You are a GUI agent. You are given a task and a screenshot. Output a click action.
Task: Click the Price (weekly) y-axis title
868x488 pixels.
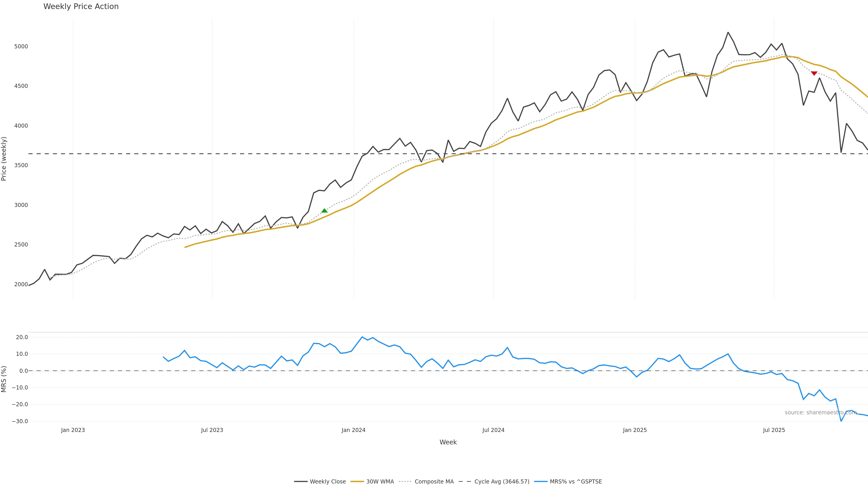pyautogui.click(x=4, y=159)
